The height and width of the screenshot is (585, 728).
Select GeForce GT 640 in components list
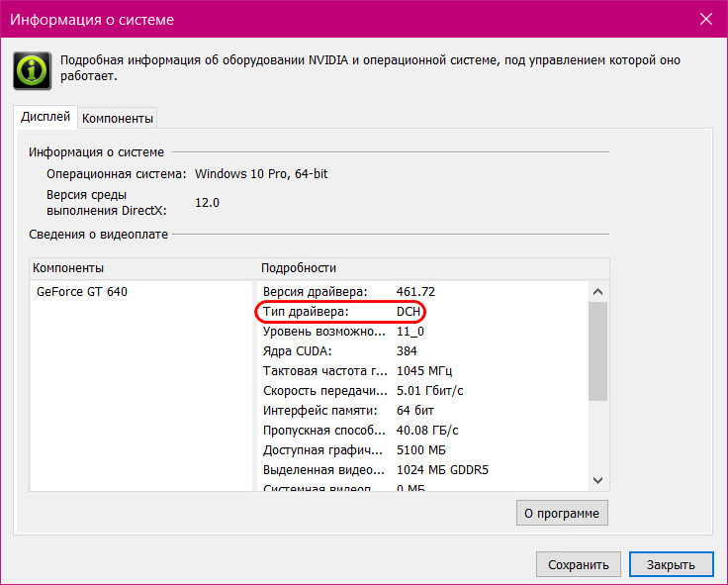82,292
